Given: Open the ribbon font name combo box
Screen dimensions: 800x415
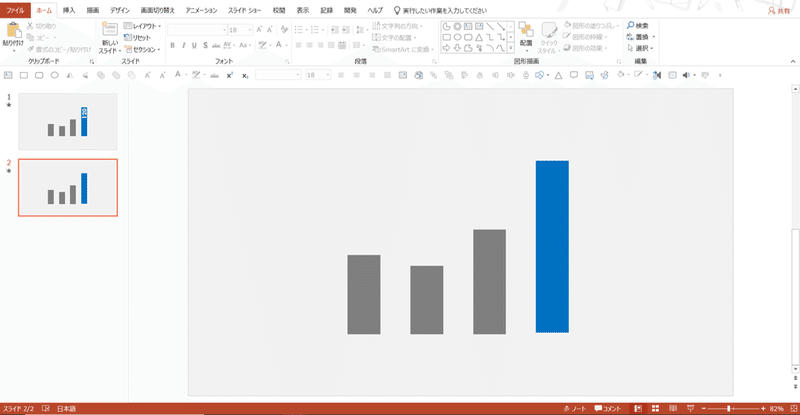Looking at the screenshot, I should click(x=197, y=30).
